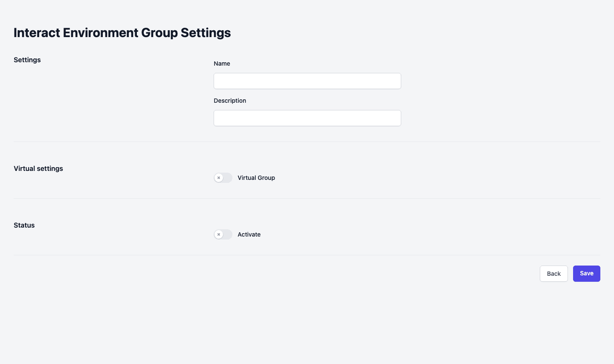Go back using the Back button
614x364 pixels.
pyautogui.click(x=553, y=274)
